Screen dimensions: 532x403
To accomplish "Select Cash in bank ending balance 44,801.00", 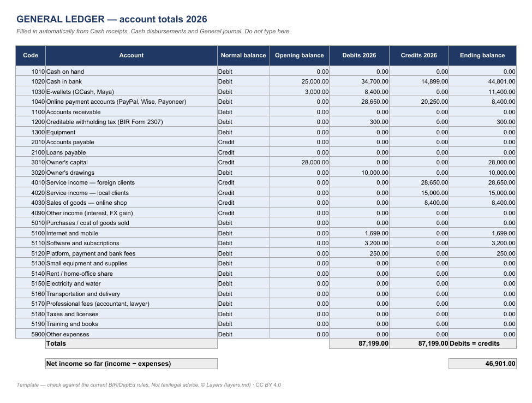I will click(x=482, y=81).
